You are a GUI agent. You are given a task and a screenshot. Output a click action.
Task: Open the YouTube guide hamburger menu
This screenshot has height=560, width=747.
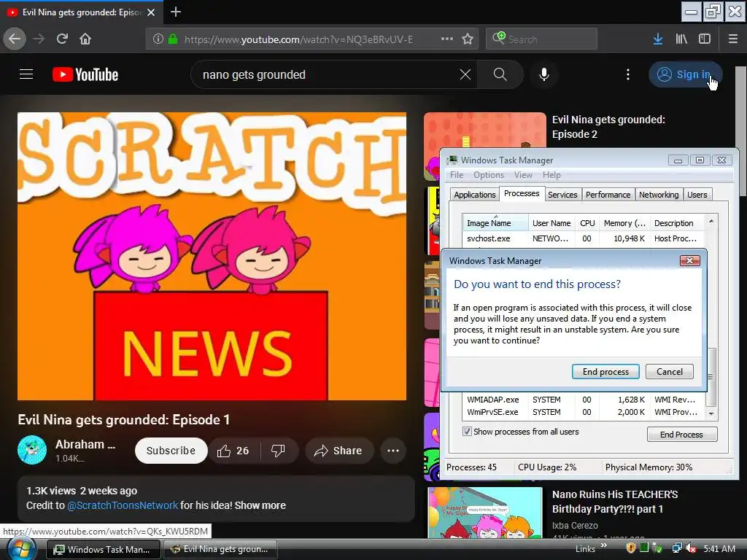point(26,74)
